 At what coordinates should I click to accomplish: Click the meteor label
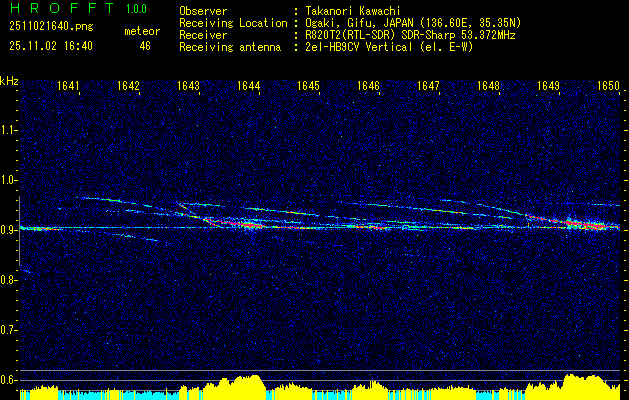click(x=142, y=31)
